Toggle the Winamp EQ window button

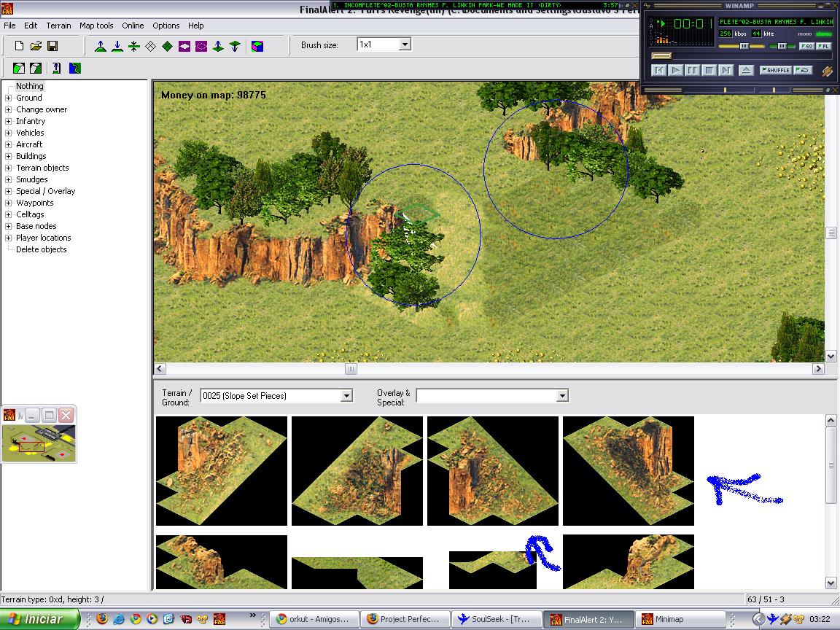pyautogui.click(x=806, y=47)
